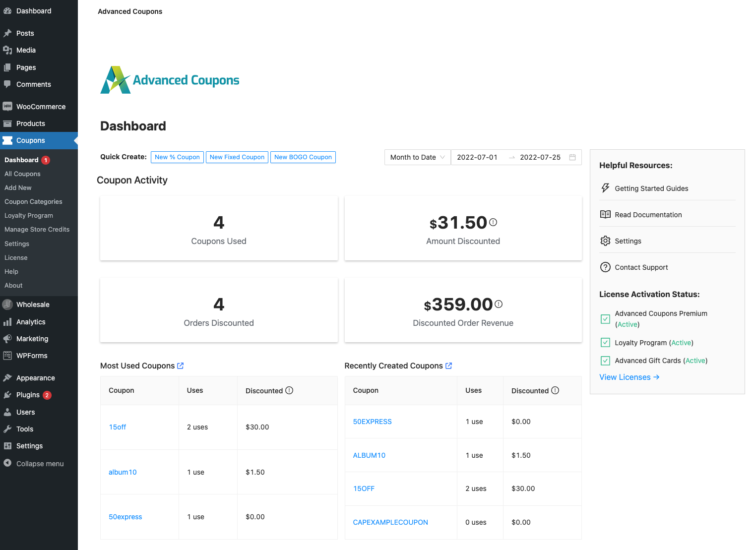This screenshot has height=550, width=756.
Task: Click the end date 2022-07-25 field
Action: (540, 157)
